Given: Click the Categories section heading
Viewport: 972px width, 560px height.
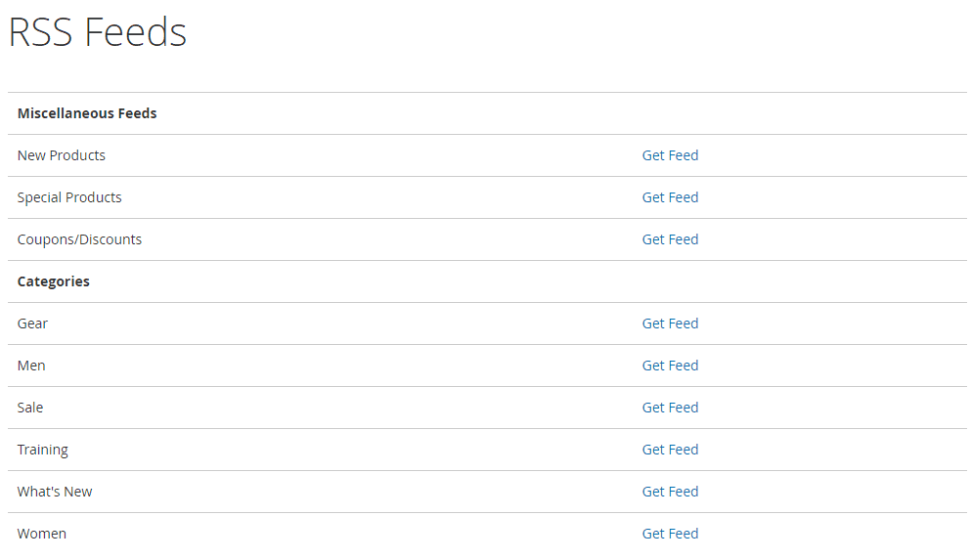Looking at the screenshot, I should pos(54,281).
